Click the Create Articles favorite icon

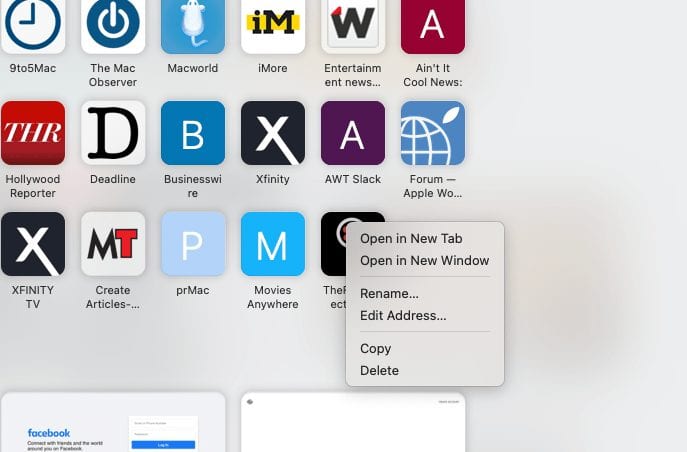[x=113, y=244]
